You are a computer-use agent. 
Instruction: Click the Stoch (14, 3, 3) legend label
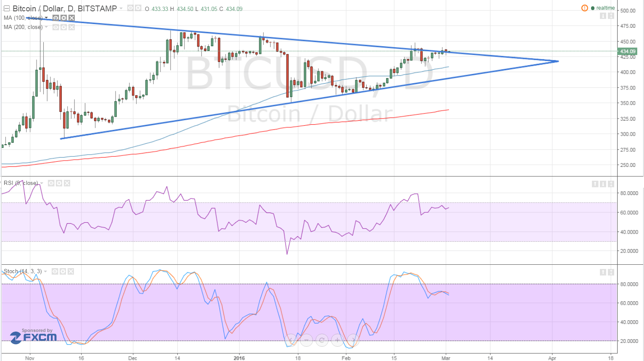click(x=23, y=271)
